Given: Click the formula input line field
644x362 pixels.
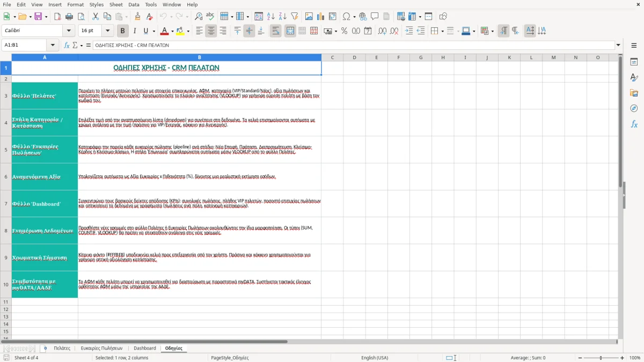Looking at the screenshot, I should [353, 45].
